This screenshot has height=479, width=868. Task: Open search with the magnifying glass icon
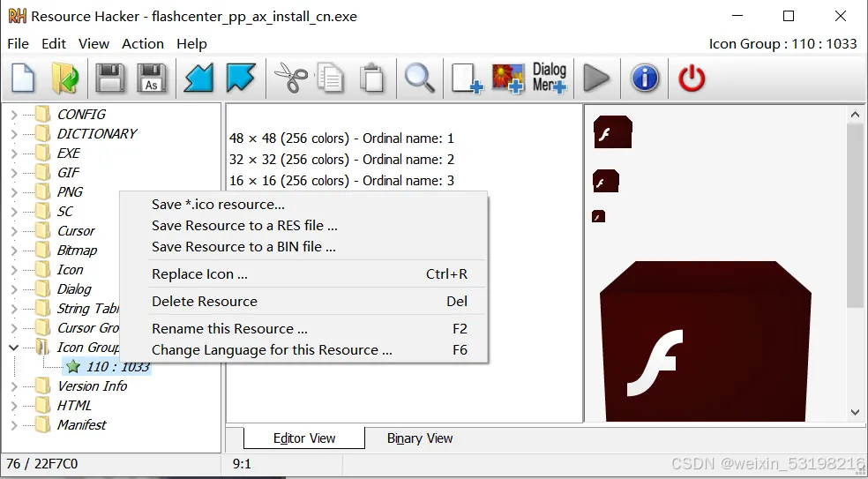420,79
